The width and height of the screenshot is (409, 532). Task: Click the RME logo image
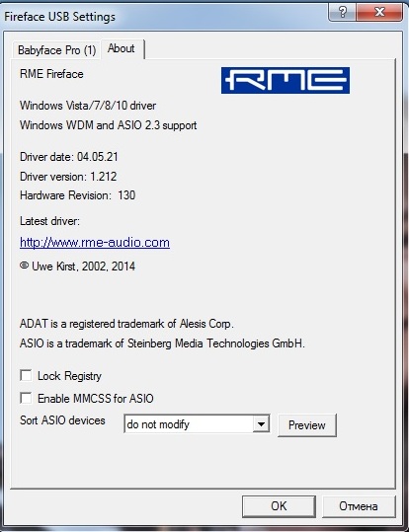[286, 80]
